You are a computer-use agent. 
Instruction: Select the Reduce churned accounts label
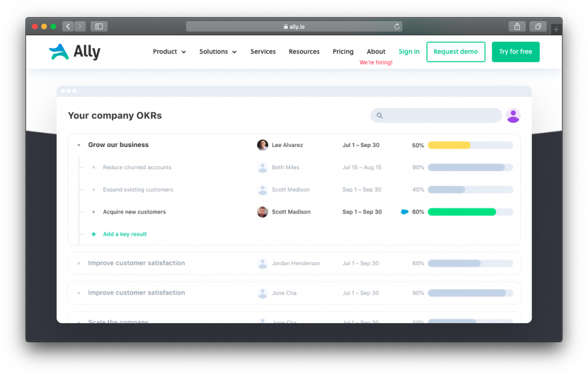(x=137, y=168)
